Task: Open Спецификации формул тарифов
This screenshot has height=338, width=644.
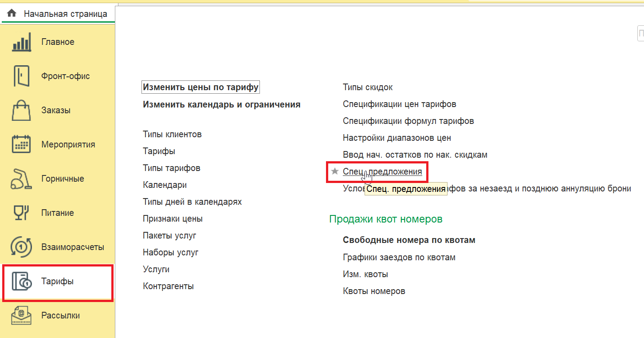Action: tap(408, 121)
